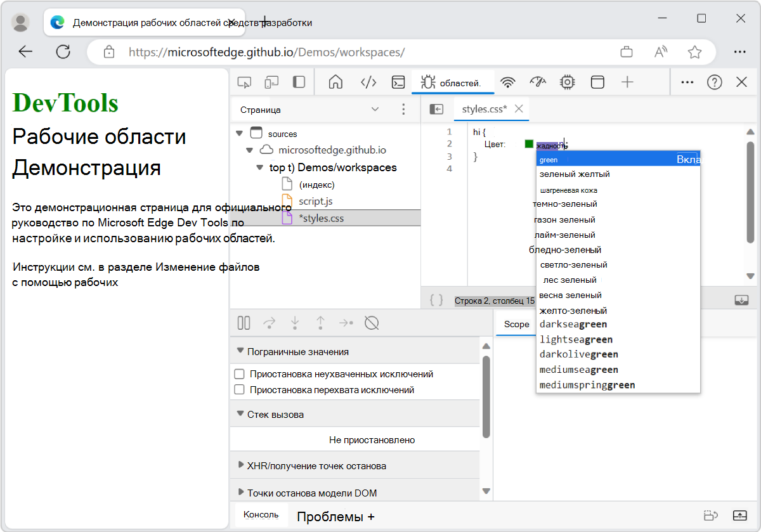
Task: Click the green color swatch in styles.css
Action: tap(528, 144)
